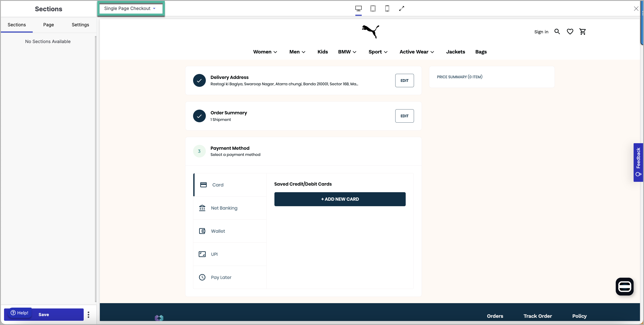The height and width of the screenshot is (325, 644).
Task: Click Saved Credit/Debit Cards heading
Action: click(303, 184)
